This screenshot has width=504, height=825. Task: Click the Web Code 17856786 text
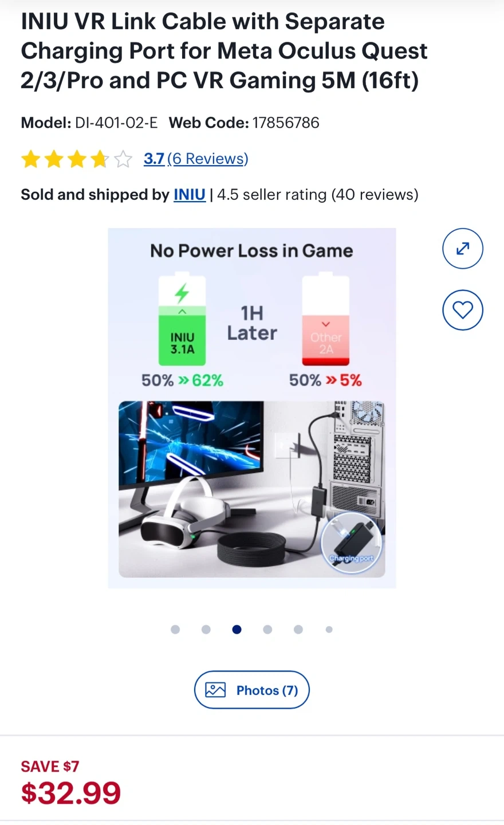[244, 123]
